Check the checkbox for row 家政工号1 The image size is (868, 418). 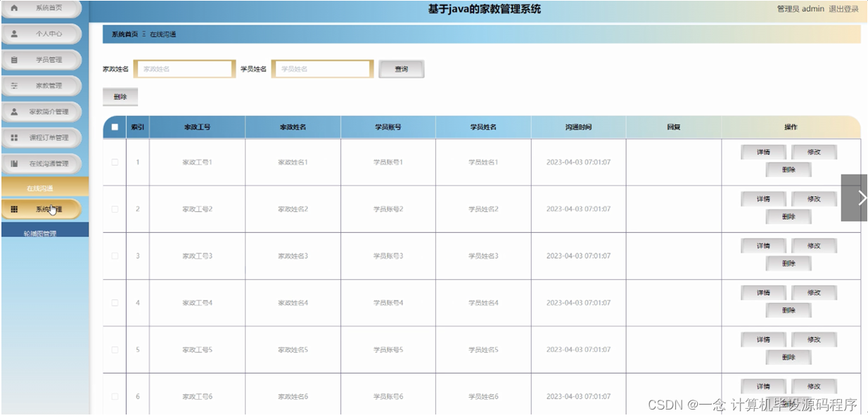[x=115, y=162]
